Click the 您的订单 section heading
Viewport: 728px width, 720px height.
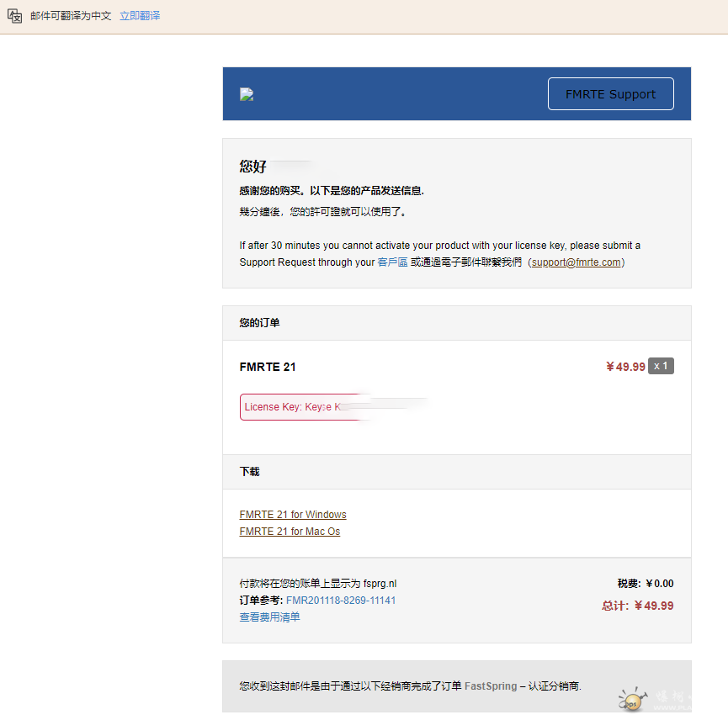(x=259, y=322)
